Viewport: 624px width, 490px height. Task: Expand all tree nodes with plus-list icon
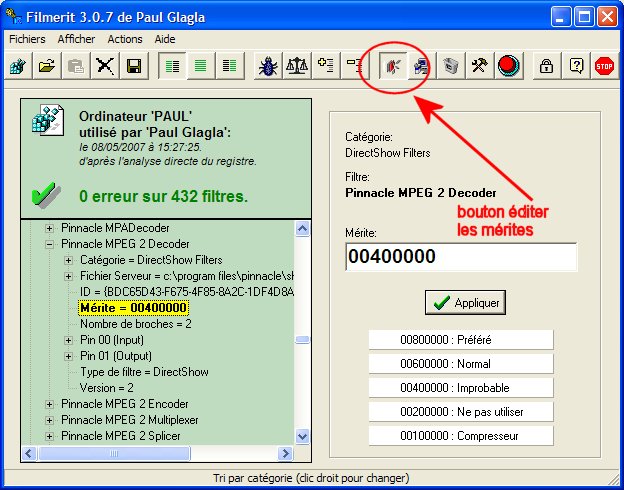coord(326,66)
